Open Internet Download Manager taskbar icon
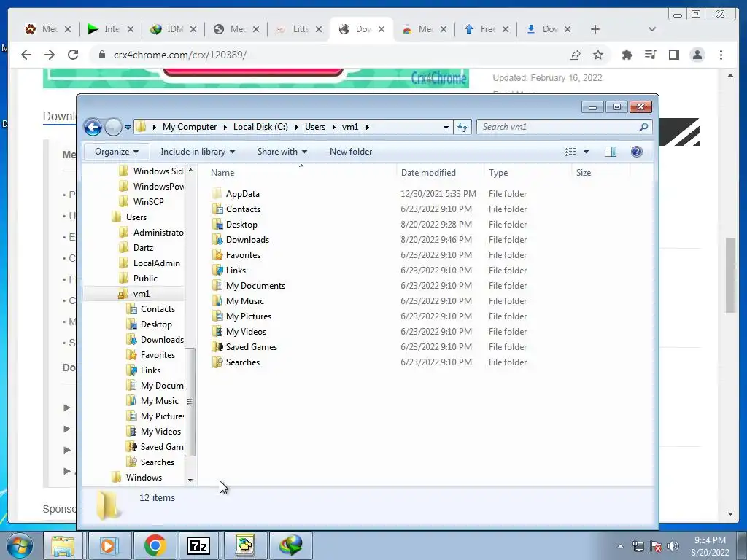The image size is (747, 560). tap(291, 545)
